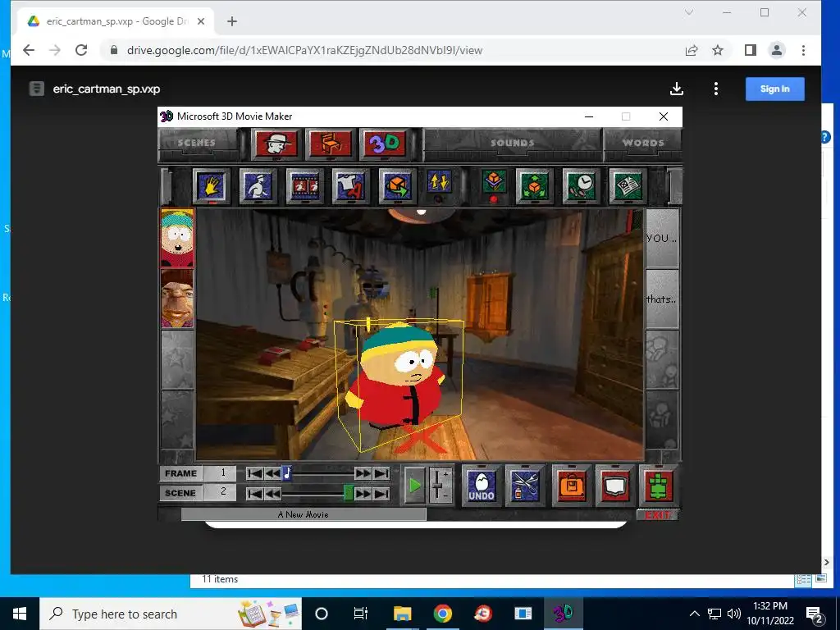840x630 pixels.
Task: Open Chrome profile avatar
Action: click(776, 50)
